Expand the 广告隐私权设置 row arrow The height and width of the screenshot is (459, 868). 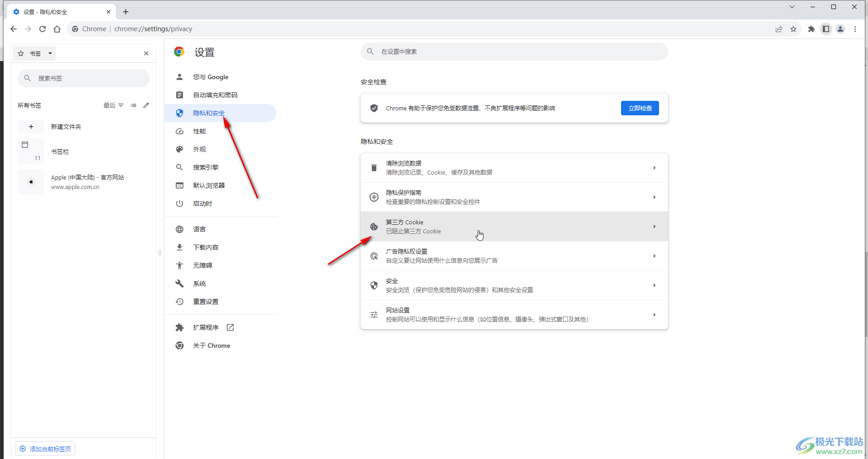655,256
